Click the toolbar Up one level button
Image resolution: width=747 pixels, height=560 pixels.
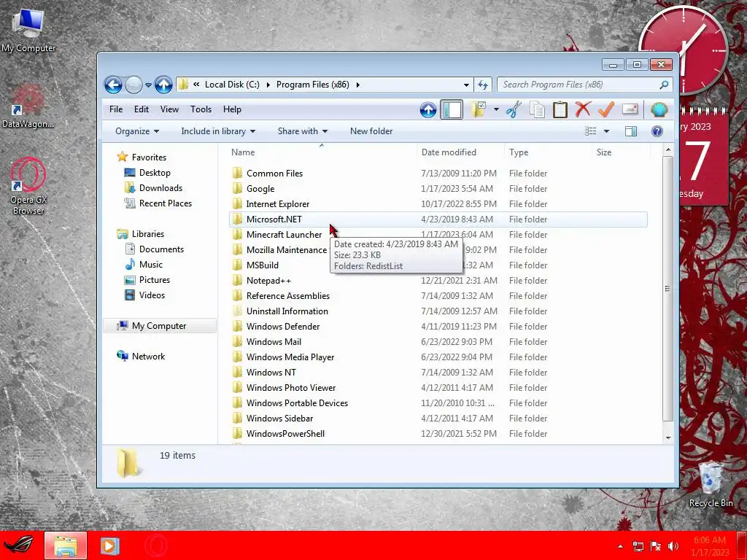point(427,110)
